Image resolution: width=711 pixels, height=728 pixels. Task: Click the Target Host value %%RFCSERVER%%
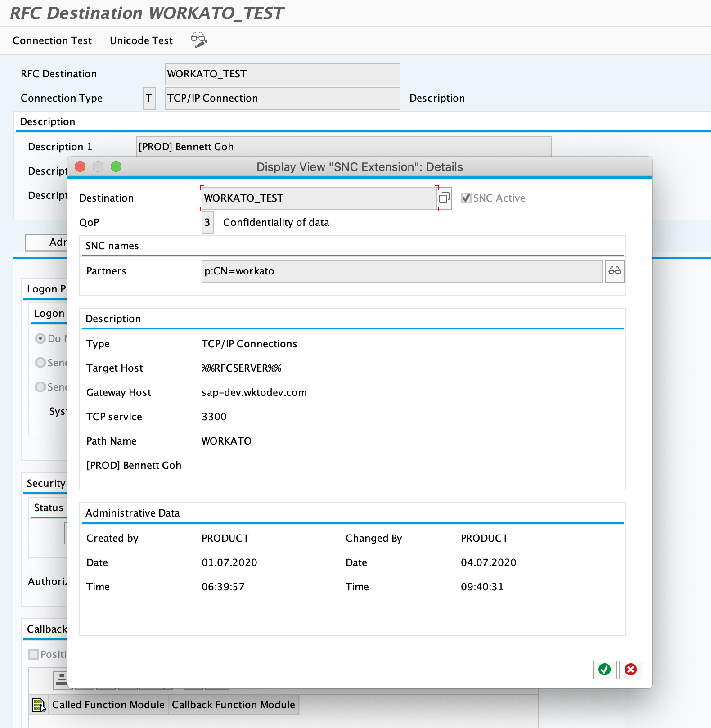[x=241, y=368]
